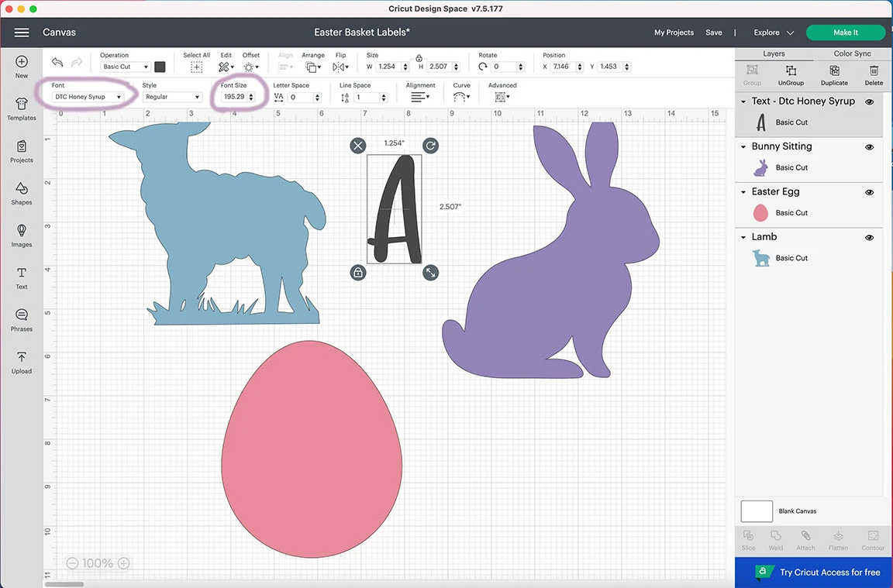Select Basic Cut under Lamb layer

click(791, 258)
